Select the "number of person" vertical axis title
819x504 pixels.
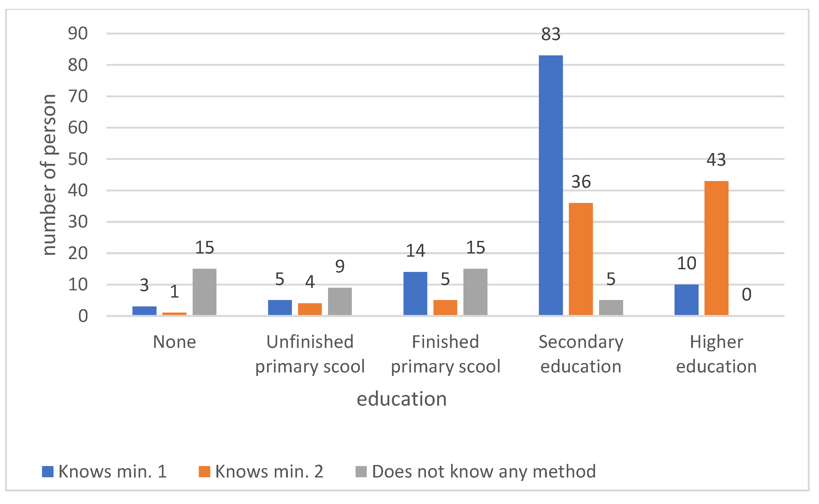(49, 175)
